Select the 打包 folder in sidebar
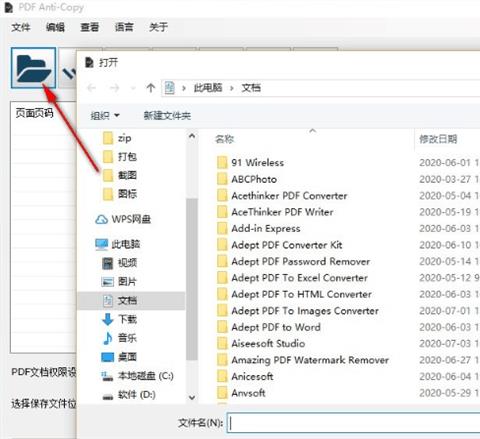 click(120, 157)
